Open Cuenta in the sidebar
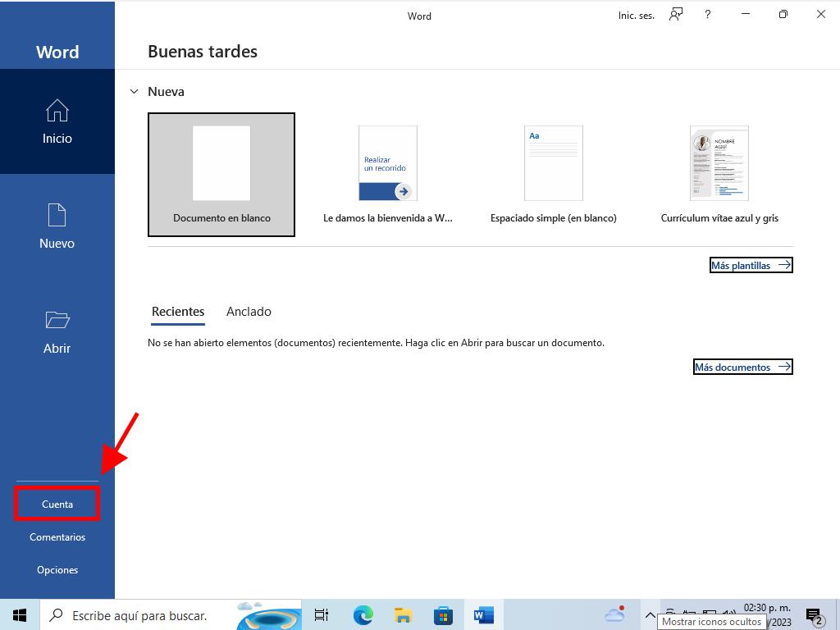 [x=57, y=504]
